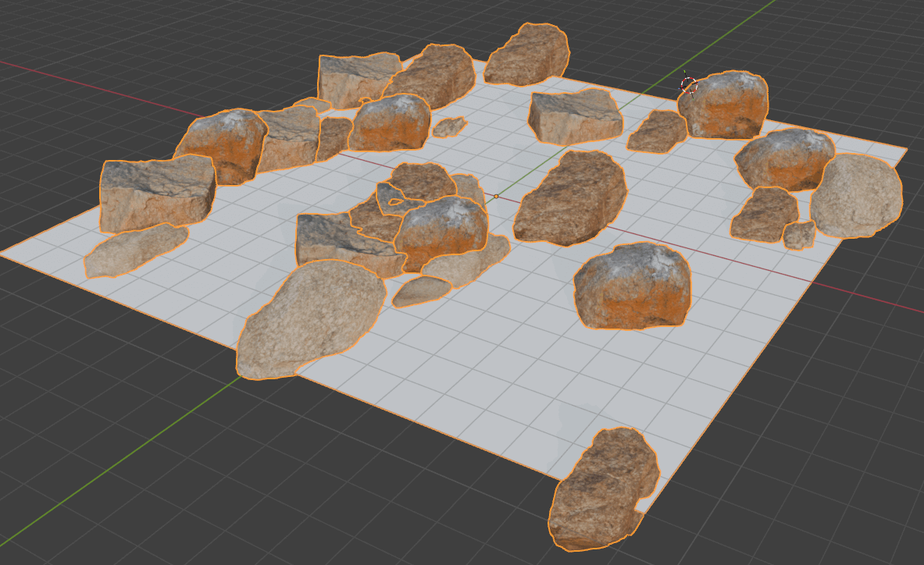Image resolution: width=924 pixels, height=565 pixels.
Task: Select the flat pale slab below the far-left block
Action: [x=133, y=250]
